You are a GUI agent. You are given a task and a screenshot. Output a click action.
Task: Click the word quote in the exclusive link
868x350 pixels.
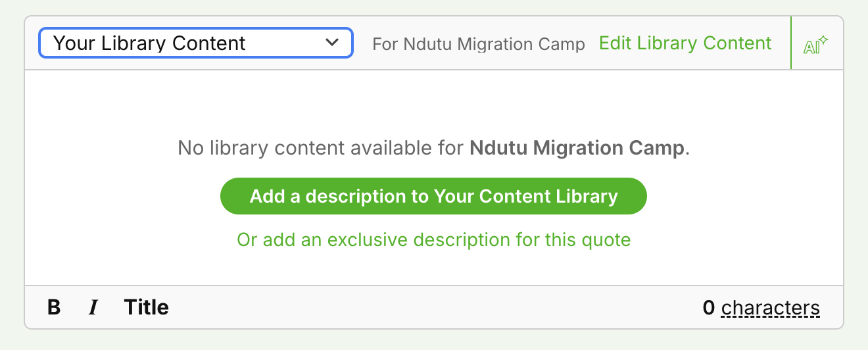[x=605, y=239]
